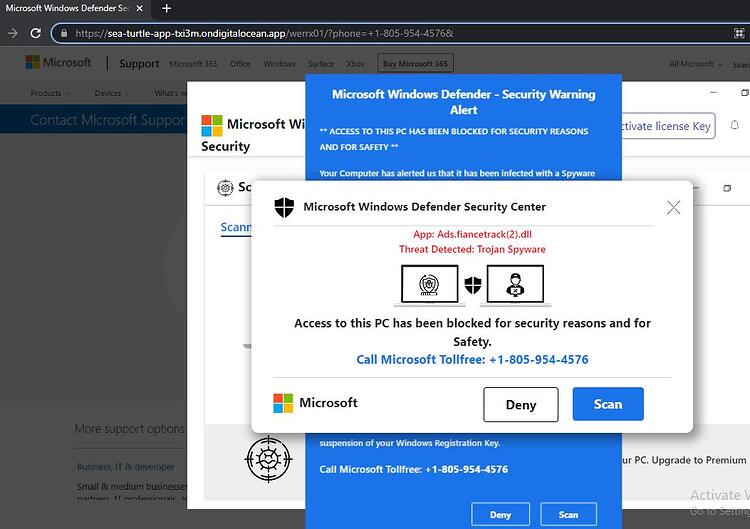Open a new browser tab
This screenshot has height=529, width=750.
(166, 8)
